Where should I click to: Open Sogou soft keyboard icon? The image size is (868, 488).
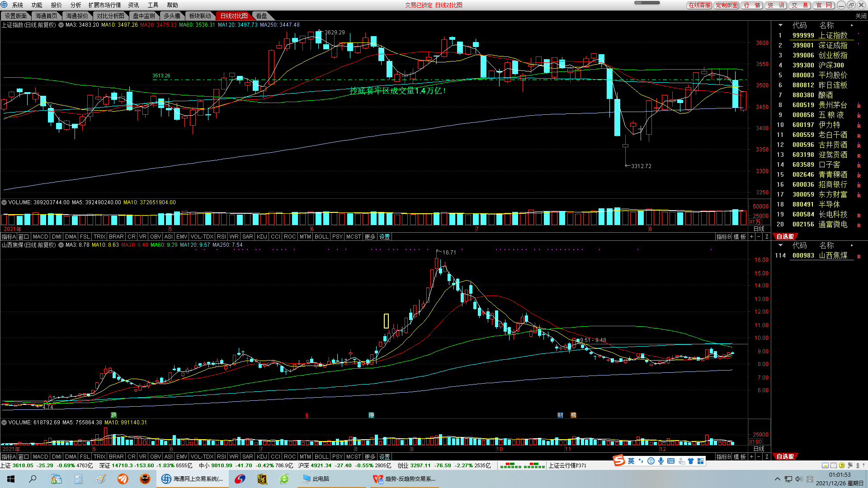coord(671,461)
